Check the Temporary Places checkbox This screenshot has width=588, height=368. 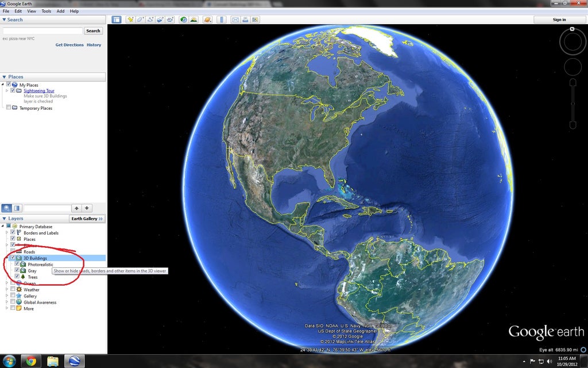click(9, 108)
